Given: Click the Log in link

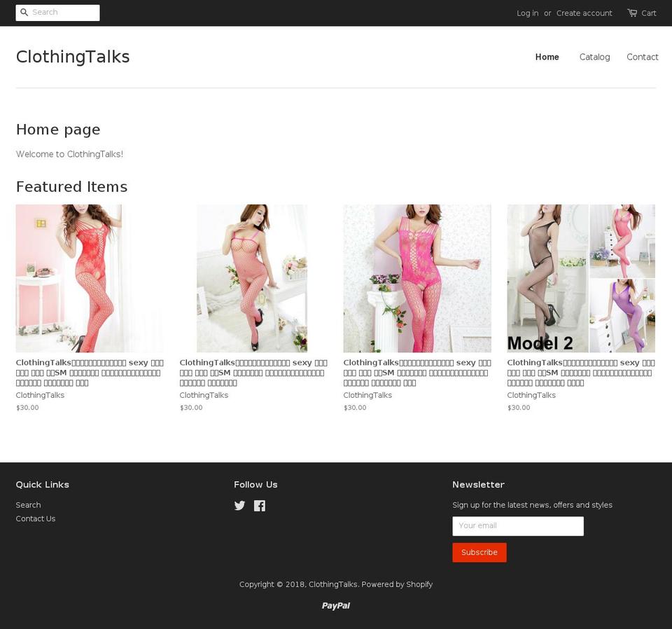Looking at the screenshot, I should tap(527, 13).
